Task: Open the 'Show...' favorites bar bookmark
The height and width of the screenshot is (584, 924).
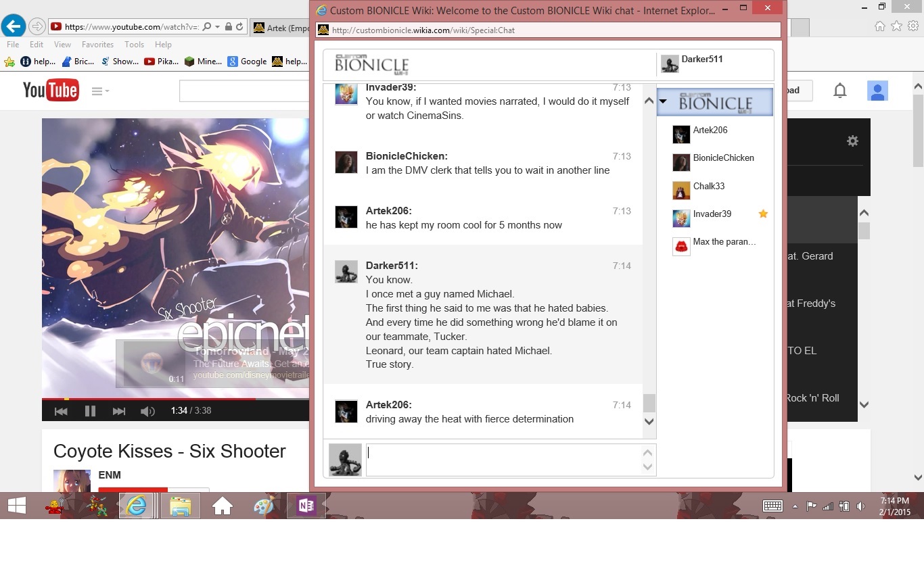Action: (120, 62)
